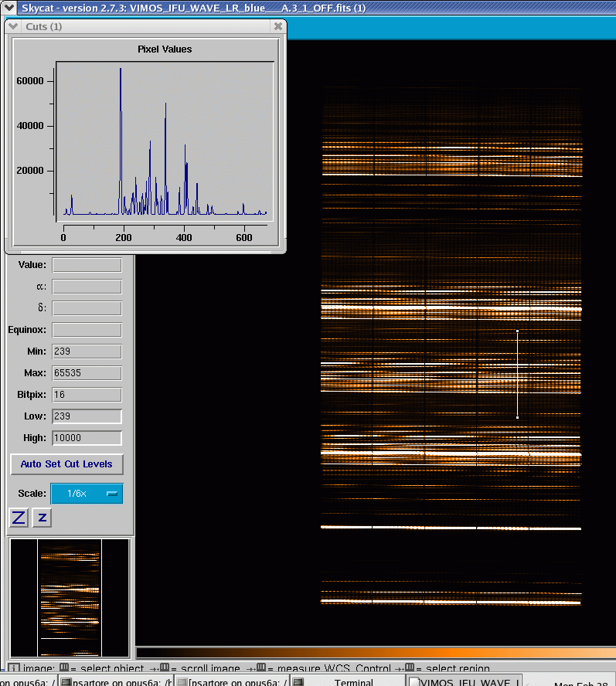Click the Low cut level field
The width and height of the screenshot is (616, 686).
point(87,416)
